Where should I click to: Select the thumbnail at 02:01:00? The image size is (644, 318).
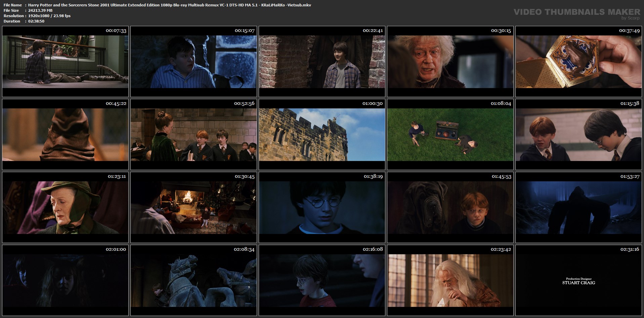click(65, 280)
